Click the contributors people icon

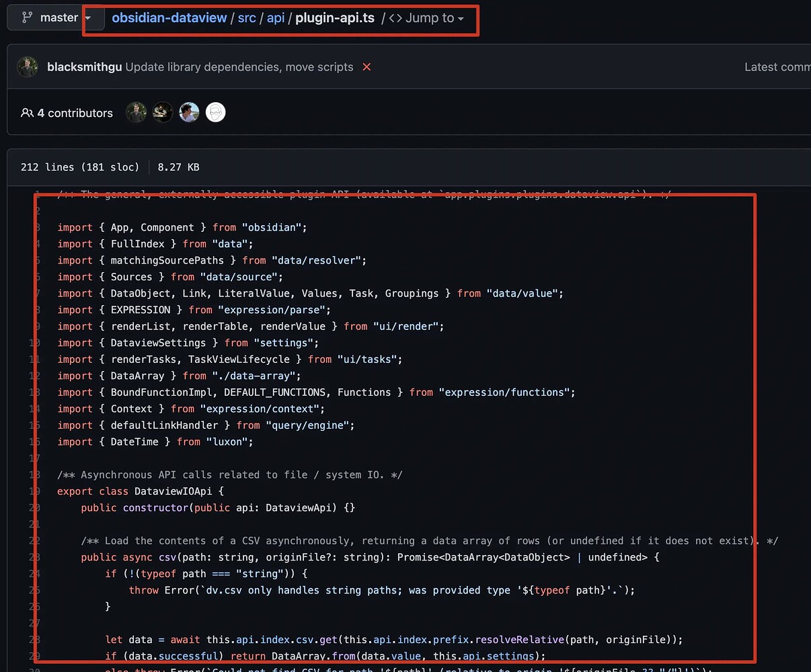point(27,113)
